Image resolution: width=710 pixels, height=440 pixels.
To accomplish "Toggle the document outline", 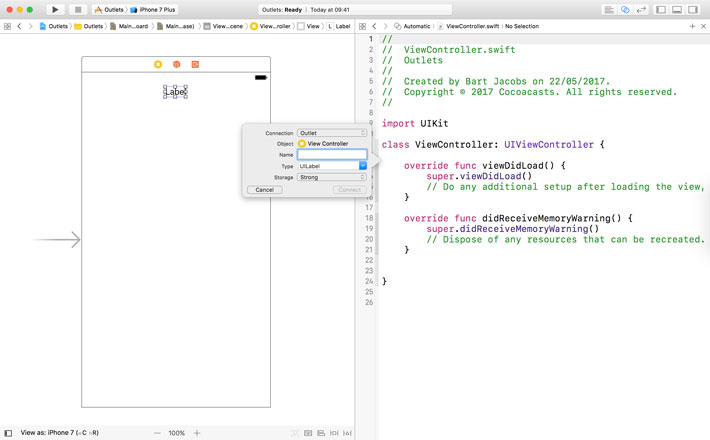I will (8, 433).
